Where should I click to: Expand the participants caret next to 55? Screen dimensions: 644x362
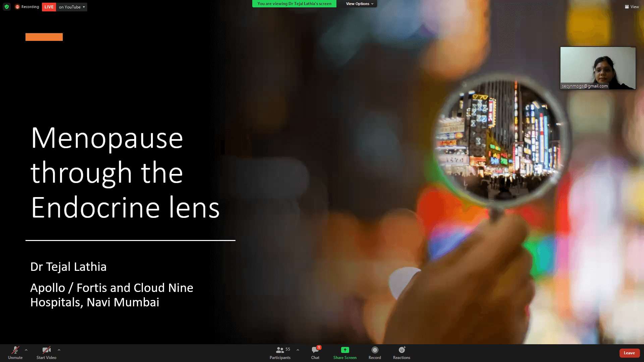tap(298, 350)
